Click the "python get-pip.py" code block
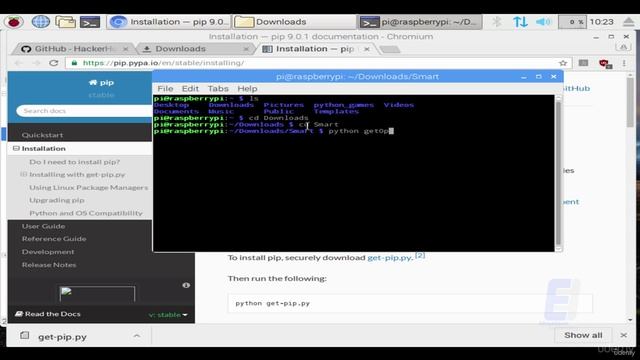Image resolution: width=640 pixels, height=360 pixels. [x=410, y=303]
